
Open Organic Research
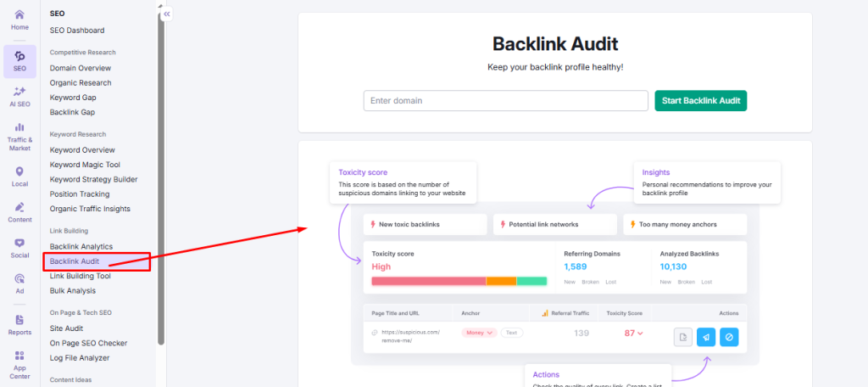(81, 82)
